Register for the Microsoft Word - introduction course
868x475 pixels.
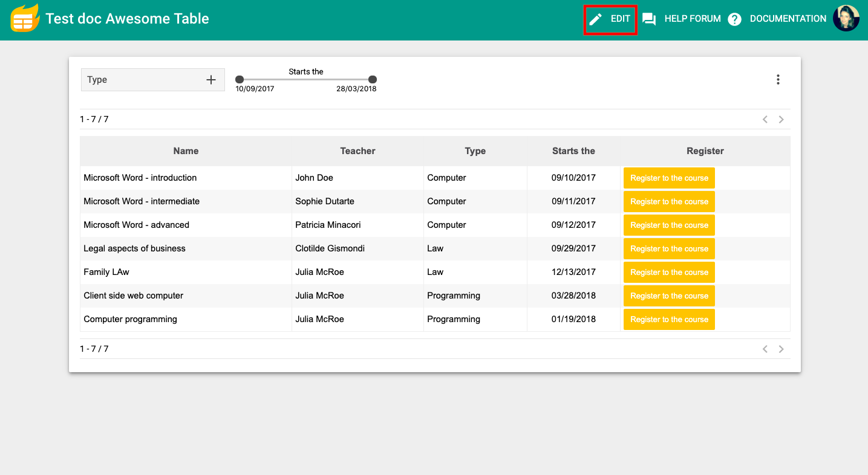669,178
